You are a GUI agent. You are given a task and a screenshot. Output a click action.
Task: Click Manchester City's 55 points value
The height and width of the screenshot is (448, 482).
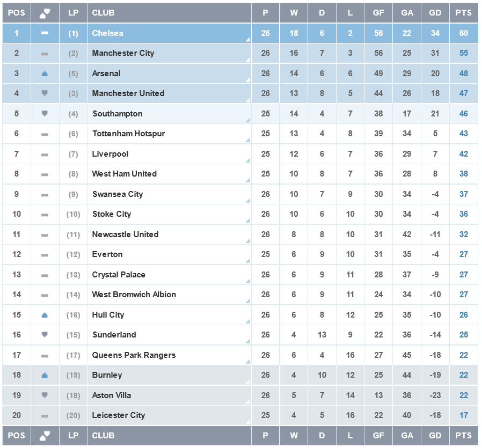pos(463,53)
